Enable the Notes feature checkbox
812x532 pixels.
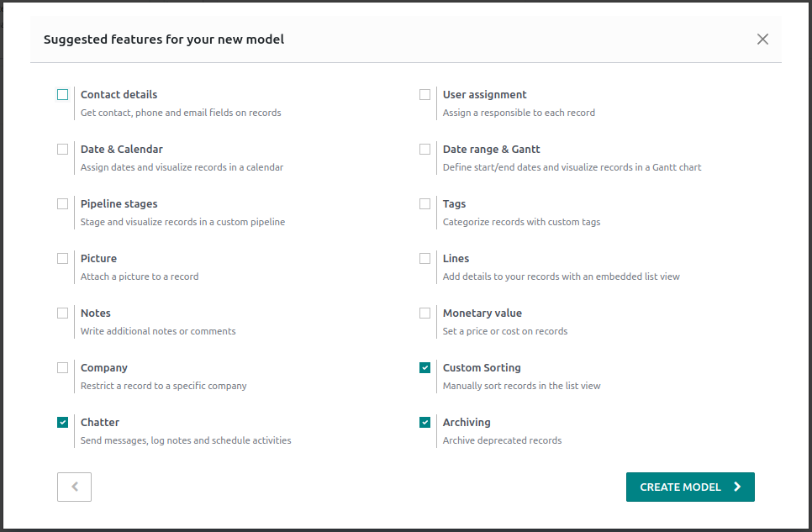63,313
